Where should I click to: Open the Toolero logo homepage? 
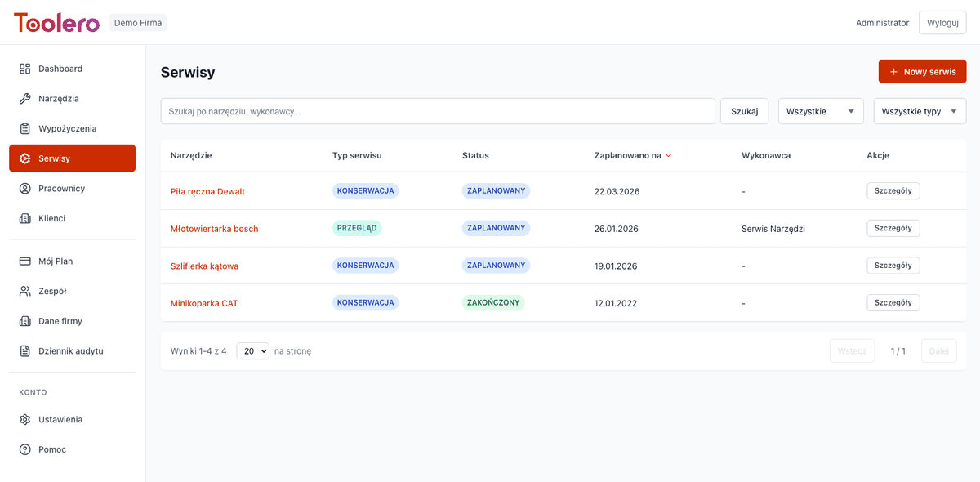coord(56,22)
